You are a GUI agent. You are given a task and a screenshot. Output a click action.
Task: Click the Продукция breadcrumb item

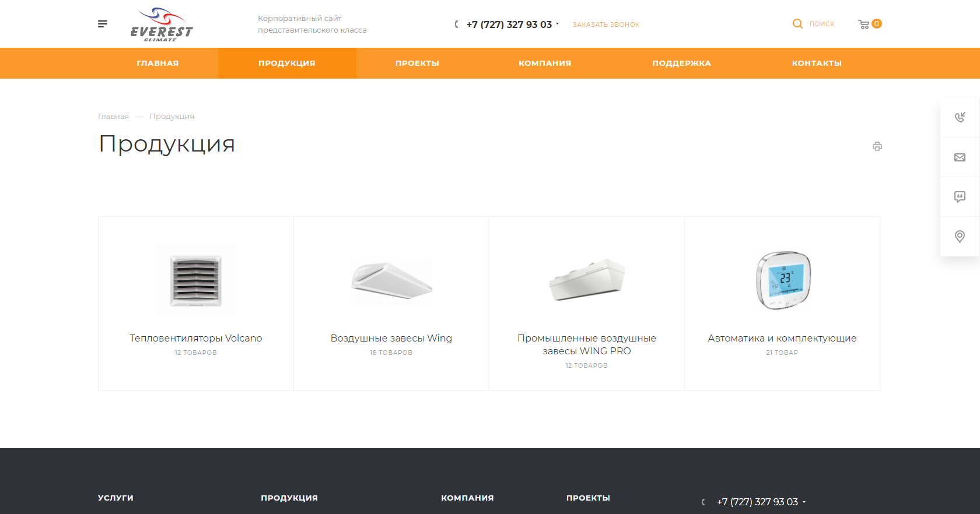point(172,117)
